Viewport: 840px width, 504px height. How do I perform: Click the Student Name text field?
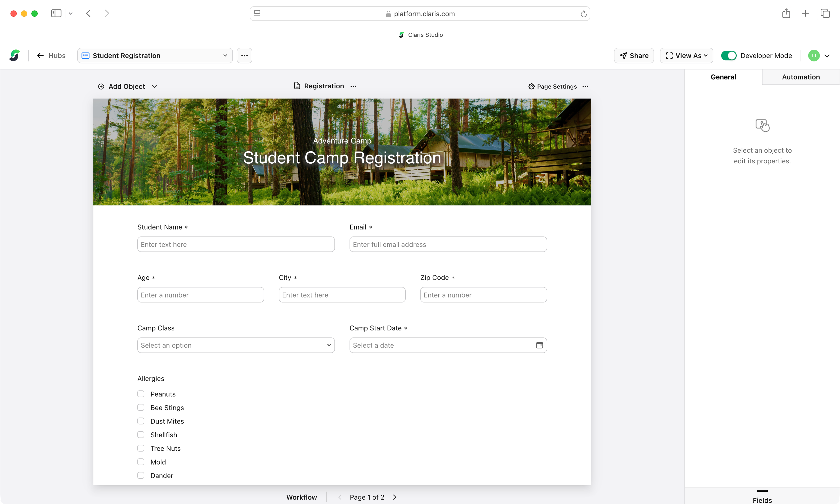tap(236, 244)
